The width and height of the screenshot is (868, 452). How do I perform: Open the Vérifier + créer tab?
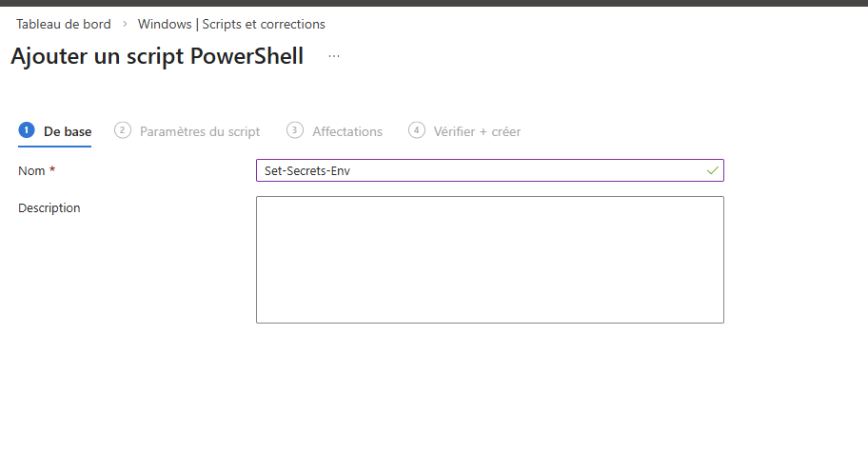(477, 131)
